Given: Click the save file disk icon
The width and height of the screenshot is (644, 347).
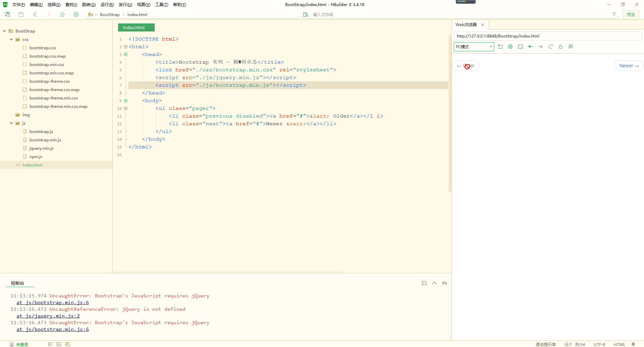Looking at the screenshot, I should [x=21, y=14].
